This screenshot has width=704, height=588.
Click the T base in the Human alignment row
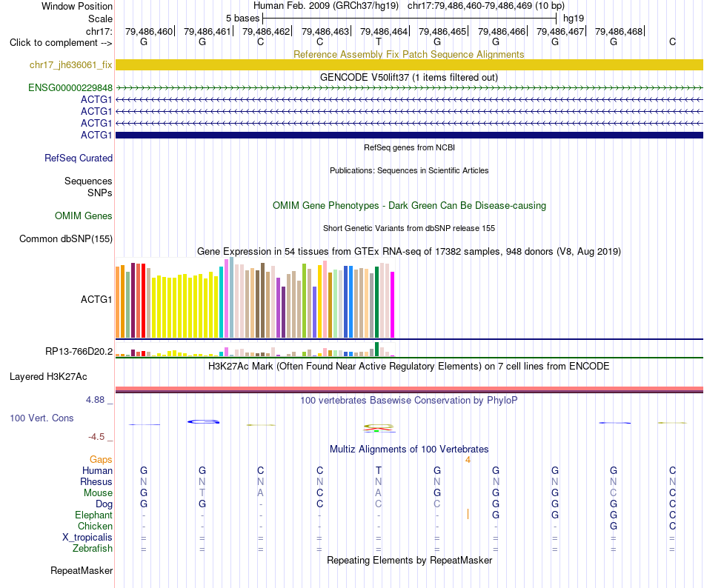379,470
